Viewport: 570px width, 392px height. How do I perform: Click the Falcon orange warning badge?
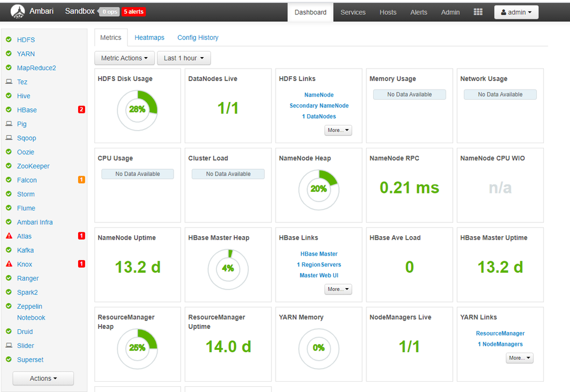(82, 180)
